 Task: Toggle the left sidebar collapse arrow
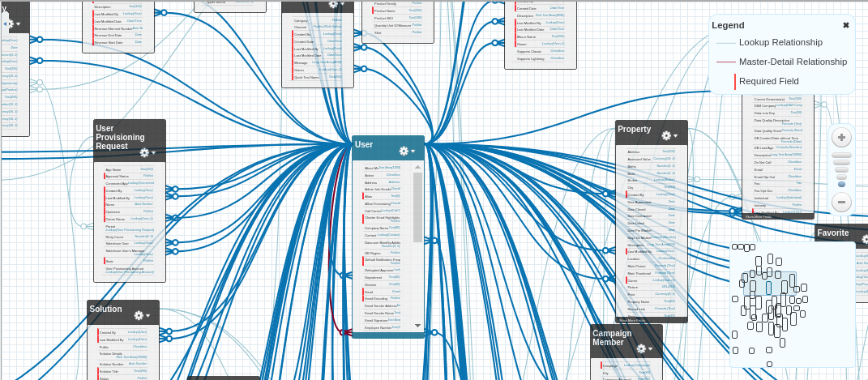point(6,23)
